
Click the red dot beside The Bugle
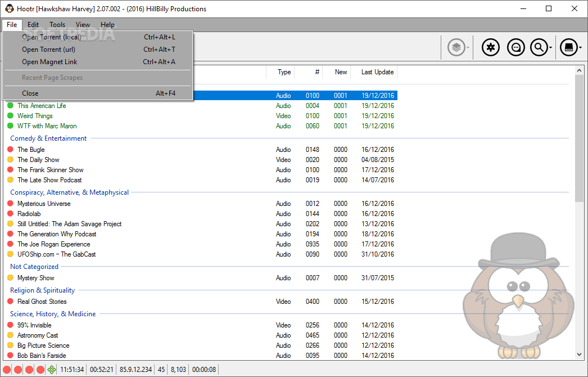[x=10, y=150]
